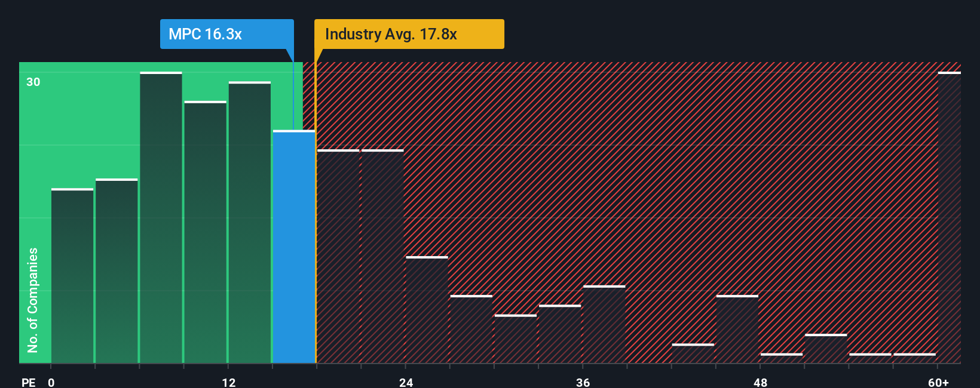This screenshot has height=388, width=980.
Task: Click the x-axis label 36
Action: [583, 382]
